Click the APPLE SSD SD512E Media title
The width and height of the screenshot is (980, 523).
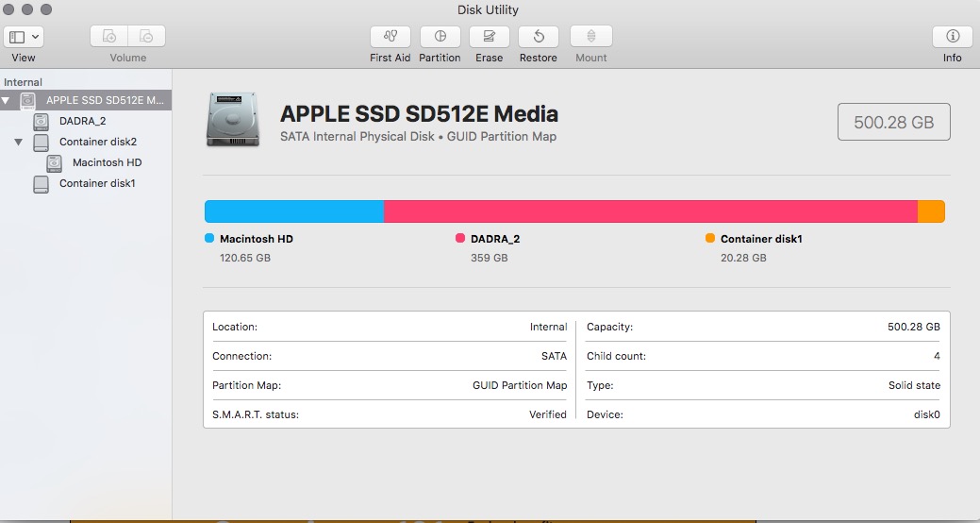click(x=419, y=114)
